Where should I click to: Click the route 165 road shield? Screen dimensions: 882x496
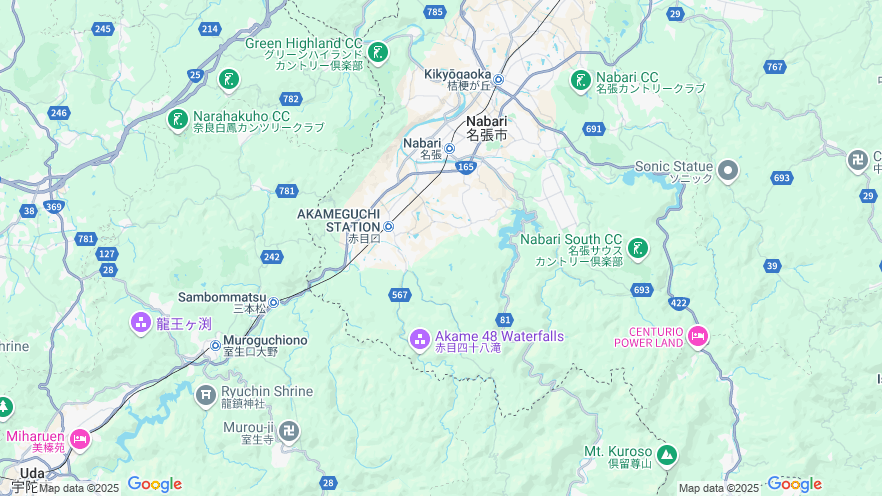(466, 167)
